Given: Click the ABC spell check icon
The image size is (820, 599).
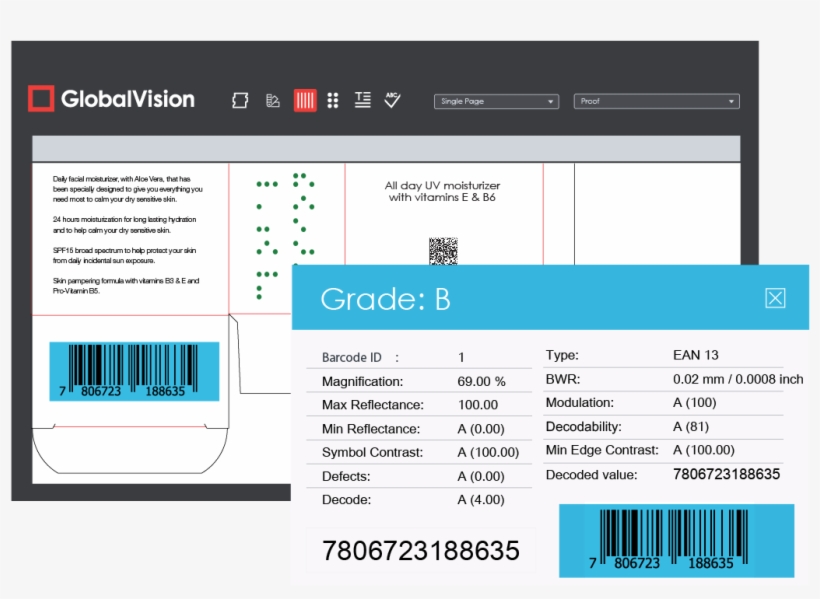Looking at the screenshot, I should click(392, 100).
